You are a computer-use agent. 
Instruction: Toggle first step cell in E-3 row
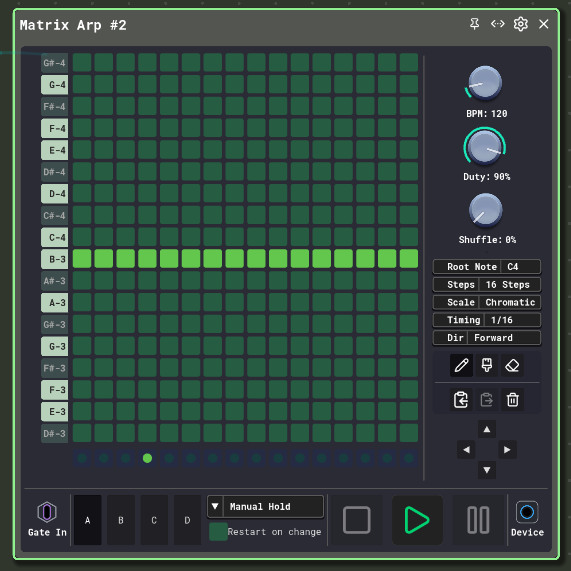[x=82, y=411]
